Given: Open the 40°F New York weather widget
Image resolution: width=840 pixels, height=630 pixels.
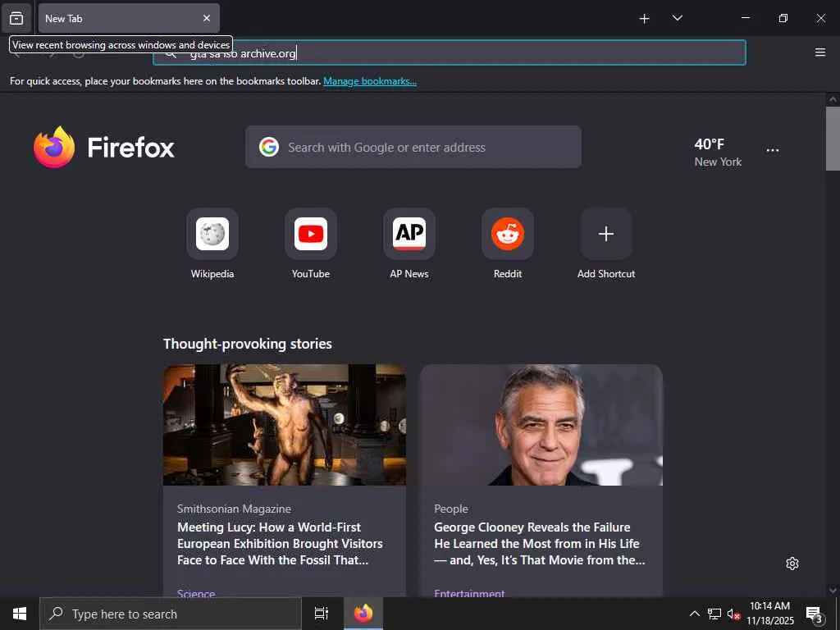Looking at the screenshot, I should [717, 152].
